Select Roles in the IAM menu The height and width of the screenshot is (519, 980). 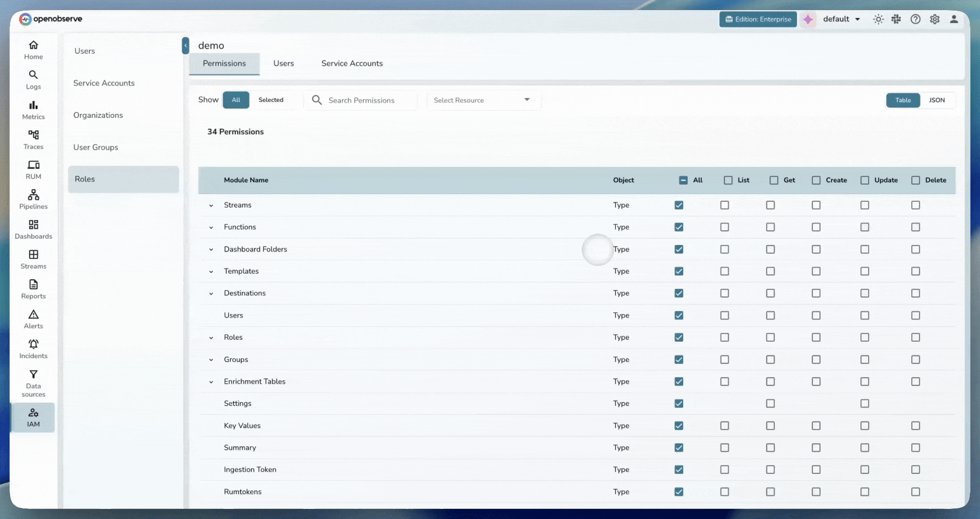123,179
